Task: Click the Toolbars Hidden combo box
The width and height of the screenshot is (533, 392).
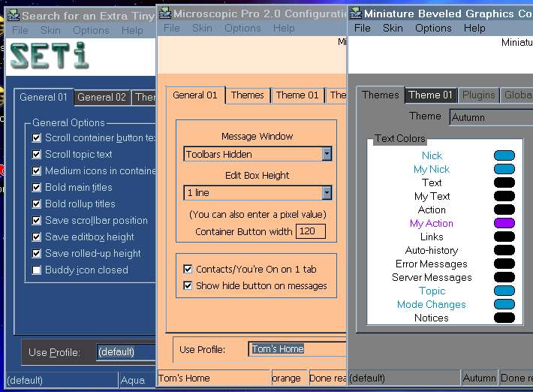Action: (257, 154)
